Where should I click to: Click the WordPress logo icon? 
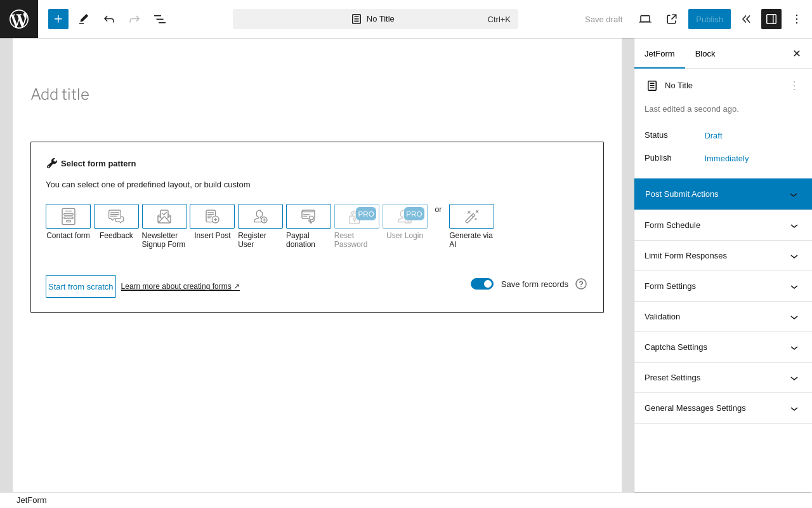click(19, 19)
